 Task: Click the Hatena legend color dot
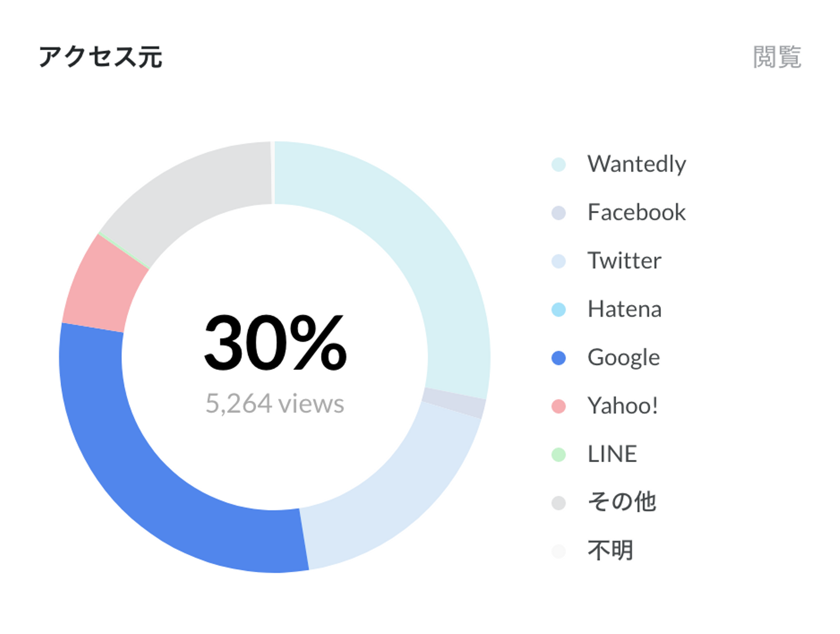click(x=558, y=310)
